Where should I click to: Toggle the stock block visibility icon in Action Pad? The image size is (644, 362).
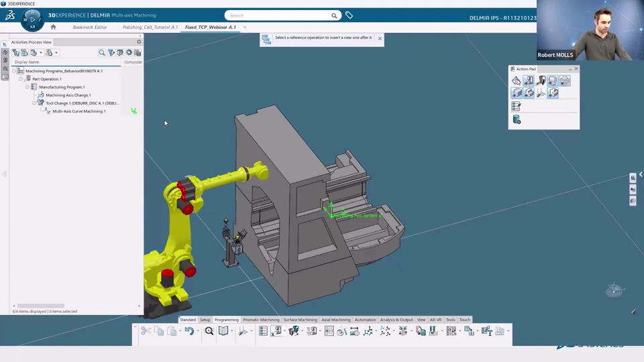(517, 93)
